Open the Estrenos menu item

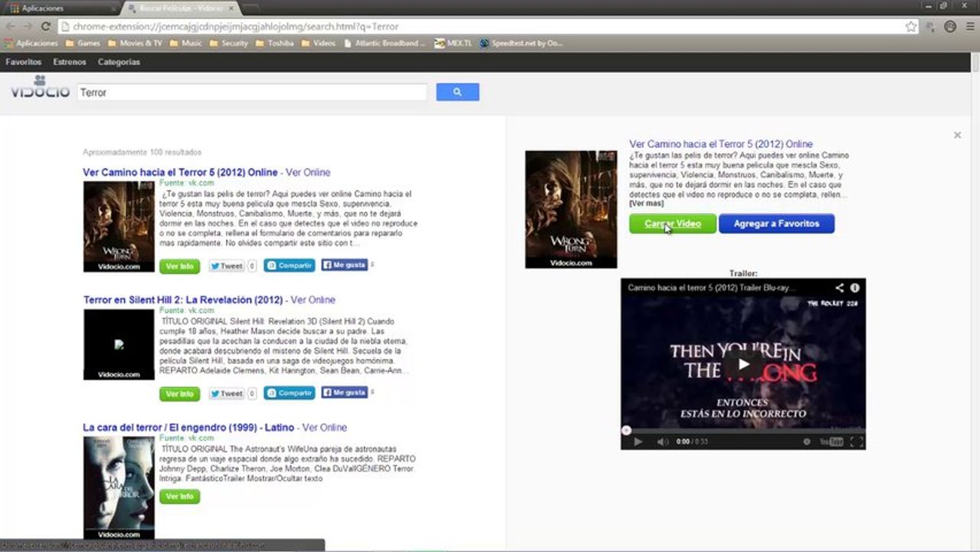[70, 62]
